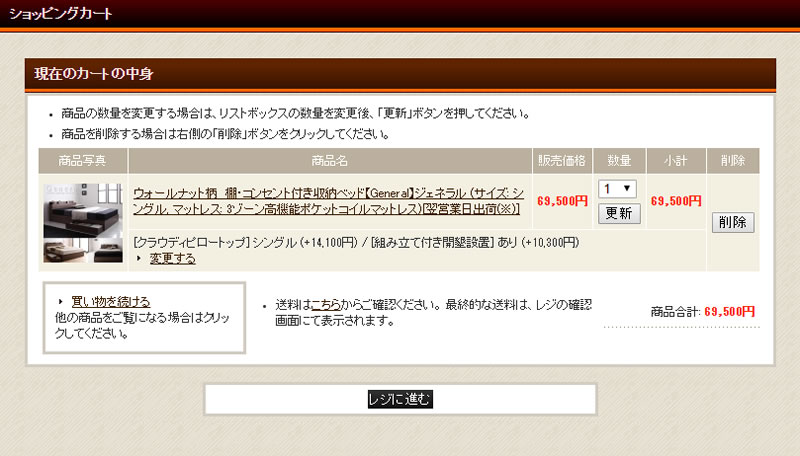Click the 商品合計 total price 69,500円

[729, 312]
